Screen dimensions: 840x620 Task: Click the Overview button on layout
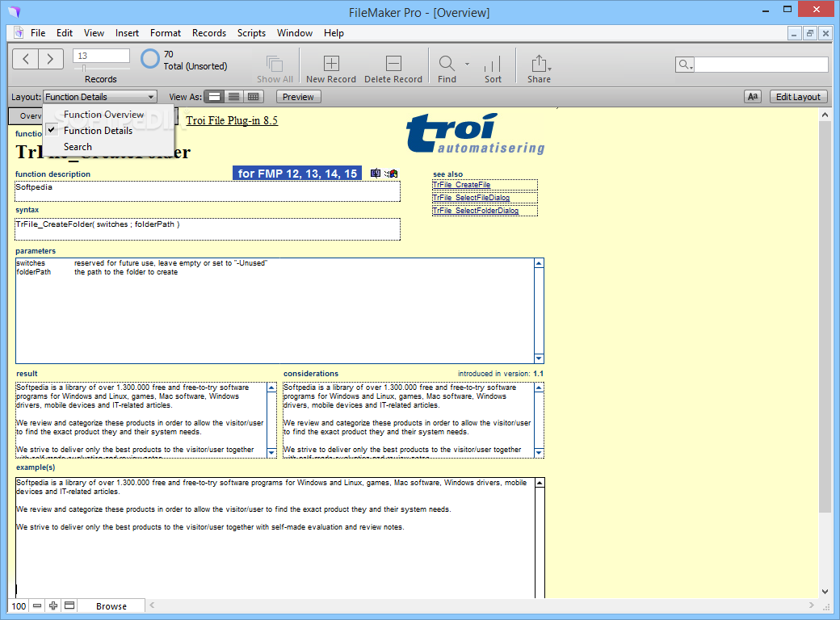pyautogui.click(x=26, y=115)
